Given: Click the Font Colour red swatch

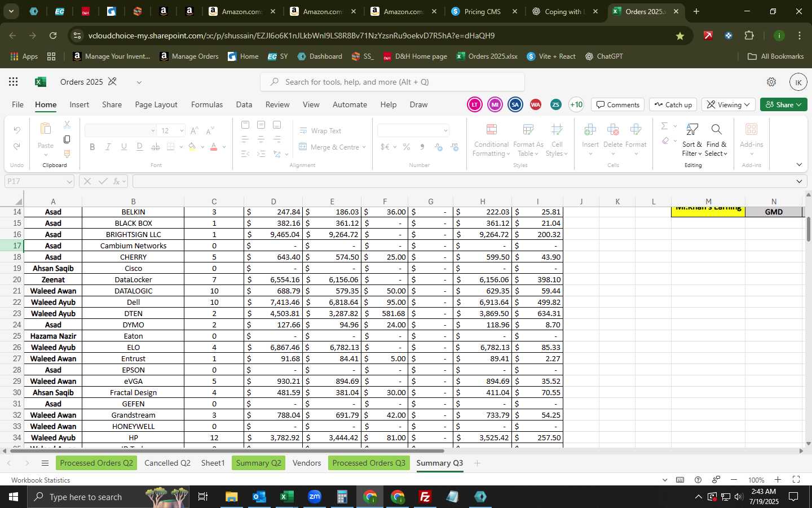Looking at the screenshot, I should 214,147.
